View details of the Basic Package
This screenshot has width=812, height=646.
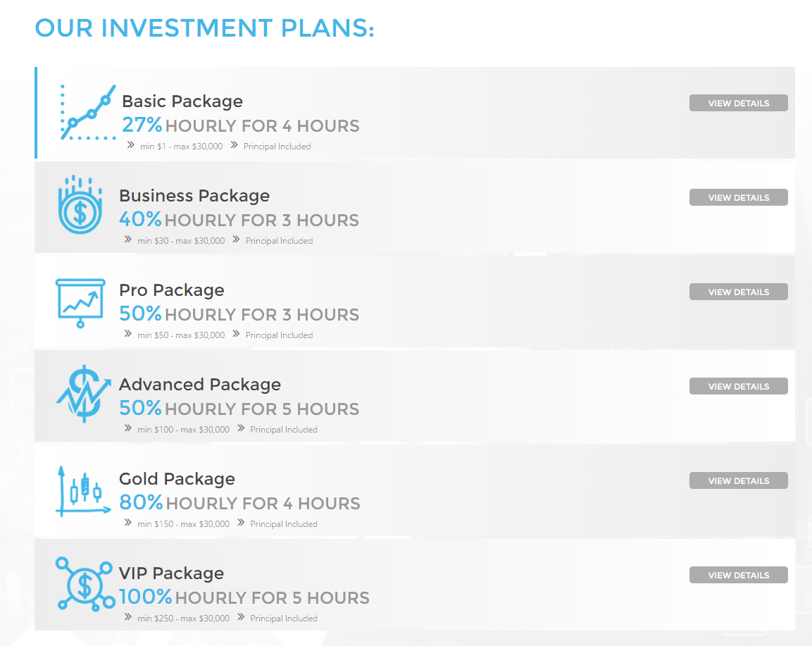pyautogui.click(x=738, y=104)
